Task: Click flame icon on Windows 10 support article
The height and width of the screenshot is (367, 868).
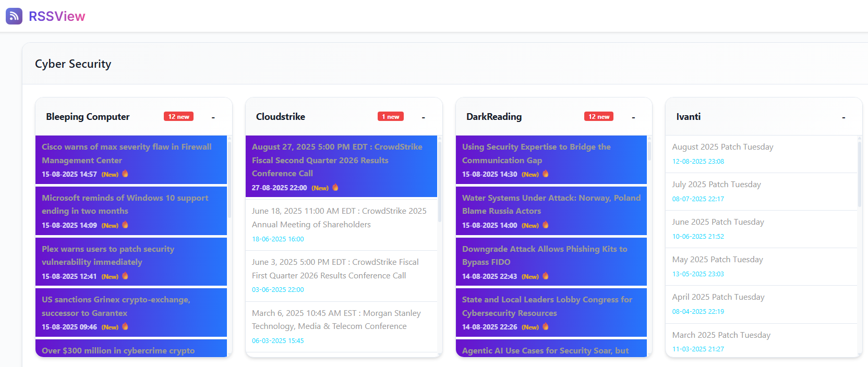Action: tap(125, 225)
